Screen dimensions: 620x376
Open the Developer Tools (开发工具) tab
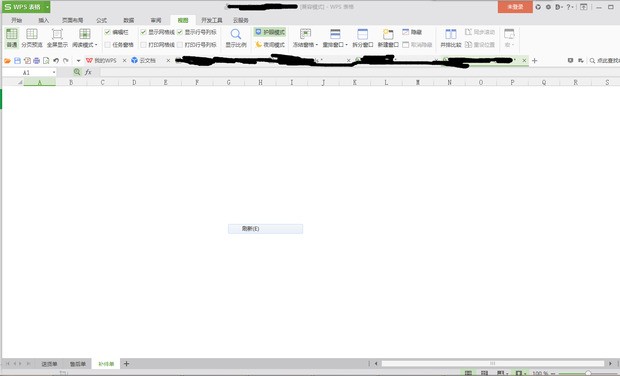click(212, 20)
